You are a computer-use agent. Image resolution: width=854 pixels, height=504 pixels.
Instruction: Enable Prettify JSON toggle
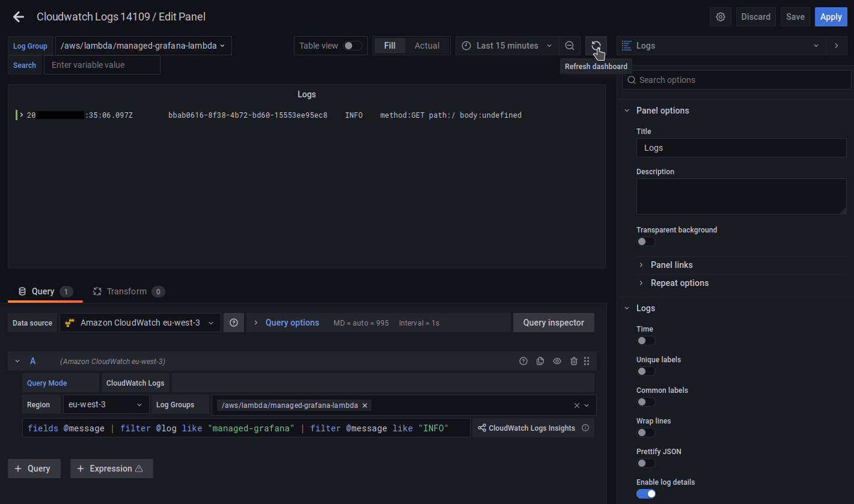click(x=646, y=463)
